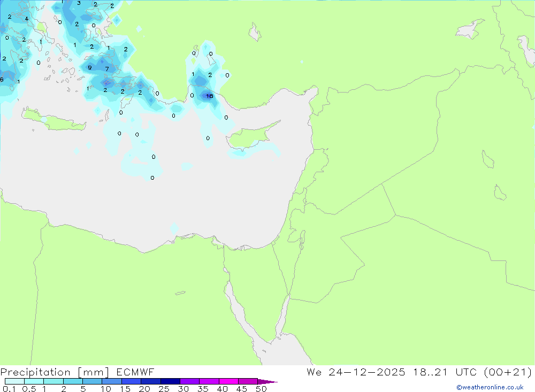Click the "4" precipitation value on the map

26,19
